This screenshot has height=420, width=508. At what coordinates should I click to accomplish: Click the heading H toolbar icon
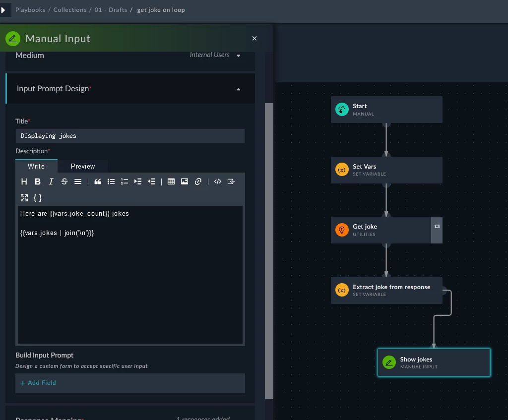point(24,181)
